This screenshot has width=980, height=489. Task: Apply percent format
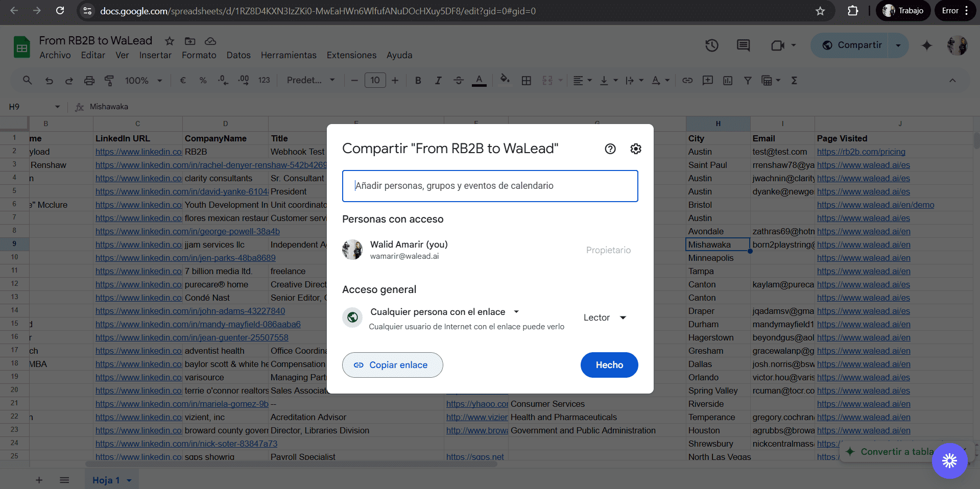coord(203,80)
